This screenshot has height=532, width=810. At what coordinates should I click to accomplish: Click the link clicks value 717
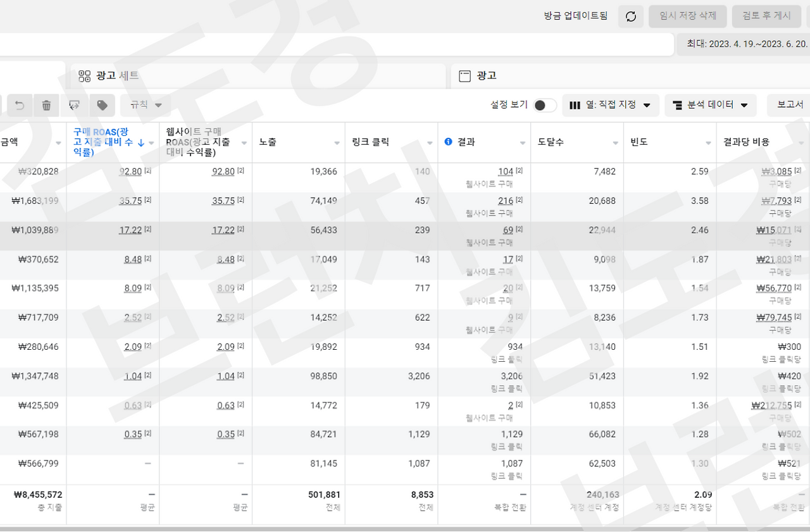pos(422,288)
